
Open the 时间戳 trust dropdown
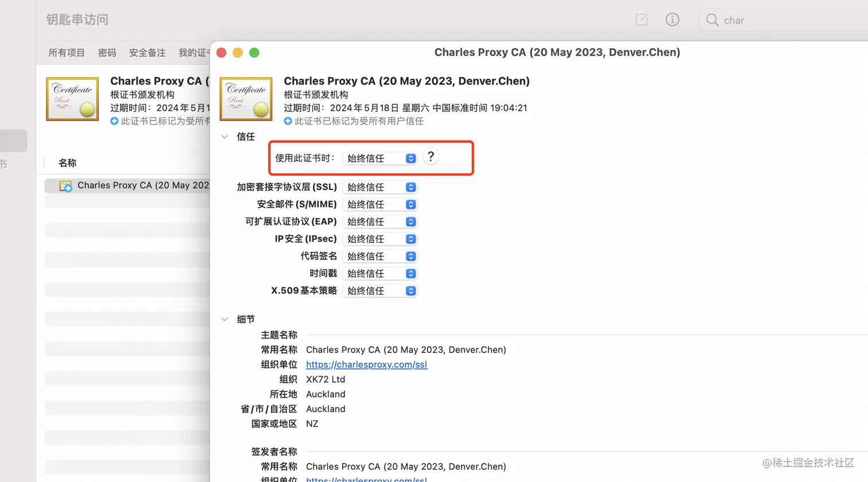380,273
